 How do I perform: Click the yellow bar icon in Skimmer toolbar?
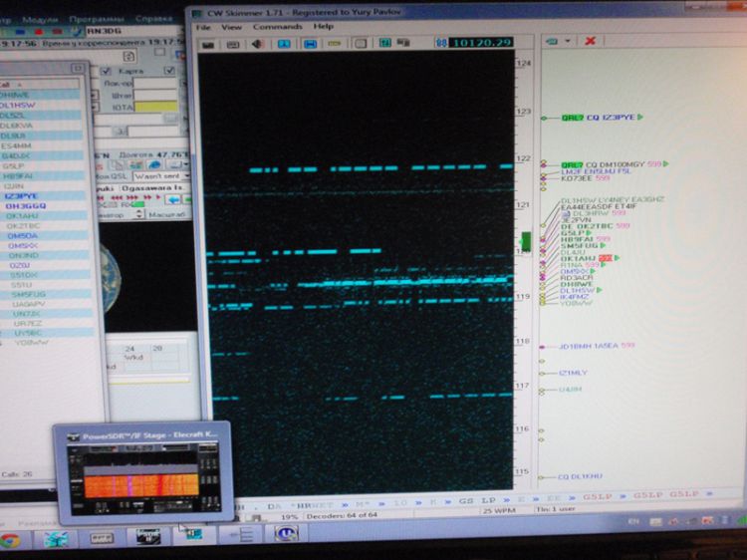click(335, 44)
